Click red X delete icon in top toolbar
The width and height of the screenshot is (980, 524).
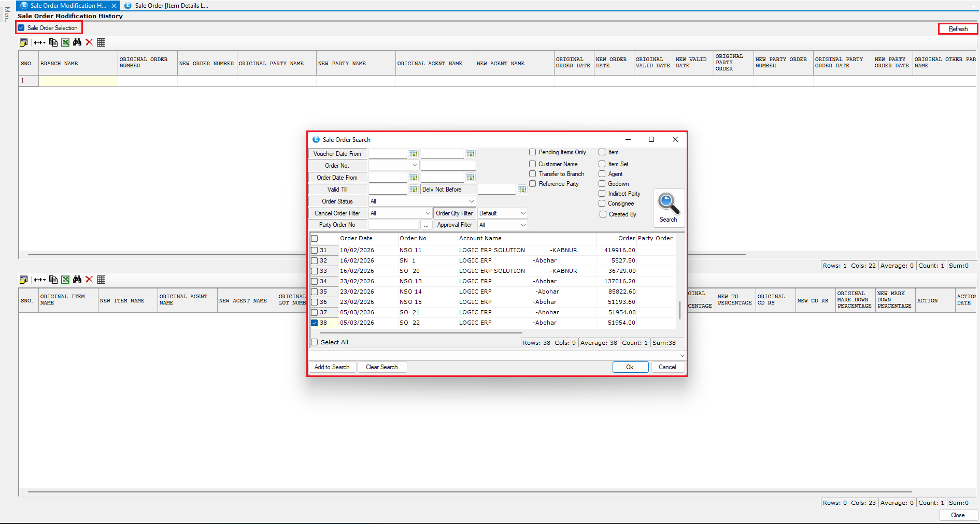[89, 42]
